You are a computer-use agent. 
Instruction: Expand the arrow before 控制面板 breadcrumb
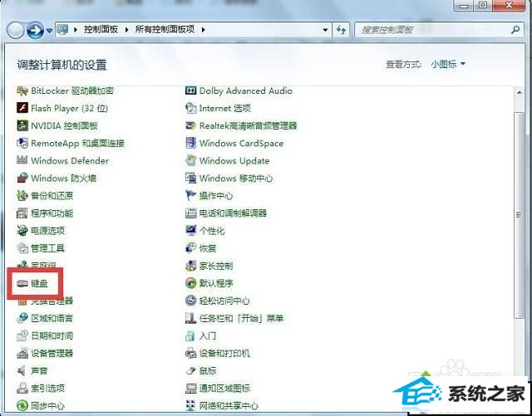[x=76, y=30]
